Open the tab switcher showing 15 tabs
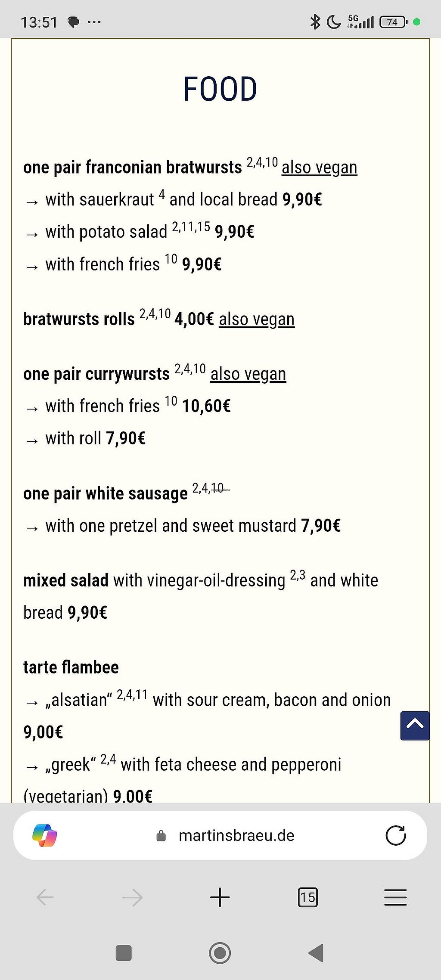Viewport: 441px width, 980px height. pos(307,898)
